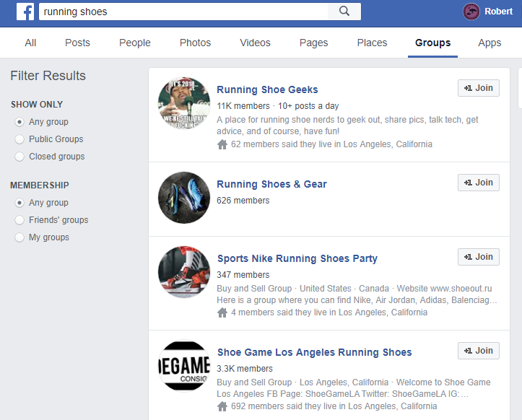Viewport: 522px width, 420px height.
Task: Switch to the Pages tab
Action: coord(313,43)
